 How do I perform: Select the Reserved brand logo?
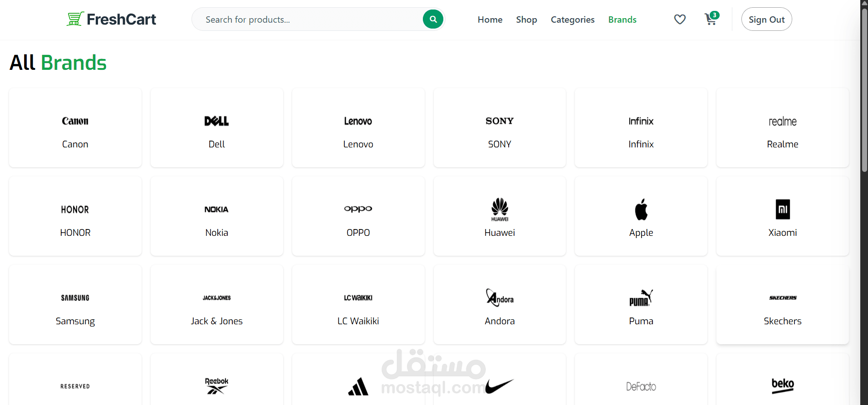pos(75,386)
